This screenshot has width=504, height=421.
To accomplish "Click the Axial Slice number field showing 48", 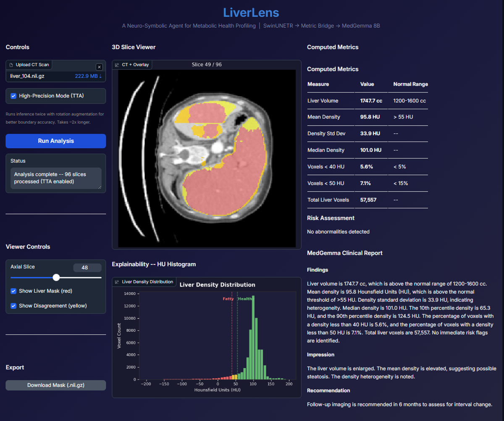I will pyautogui.click(x=87, y=268).
